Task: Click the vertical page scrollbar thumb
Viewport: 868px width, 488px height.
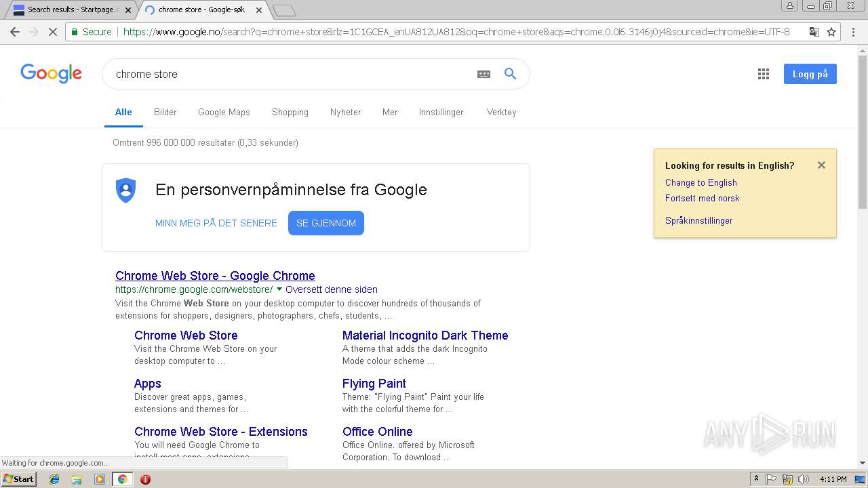Action: tap(863, 131)
